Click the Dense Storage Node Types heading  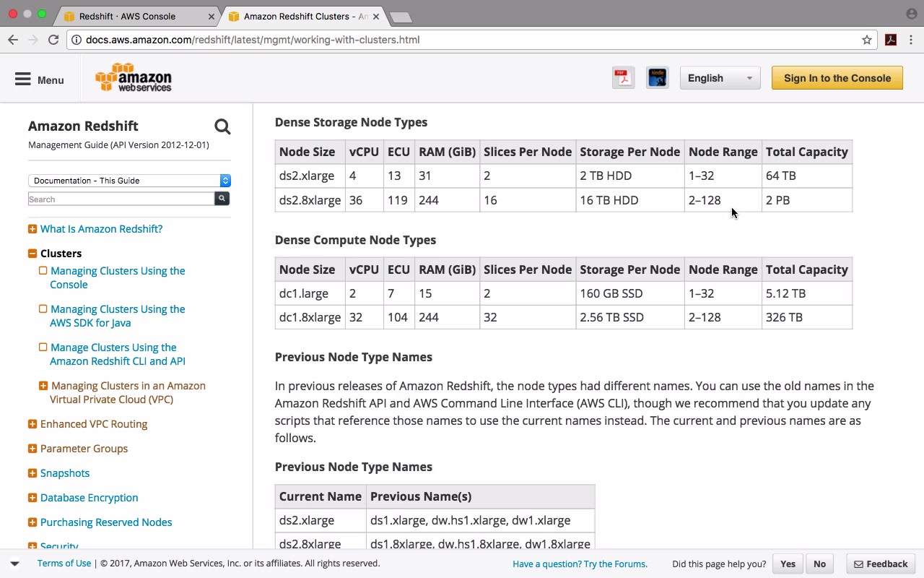(x=351, y=122)
